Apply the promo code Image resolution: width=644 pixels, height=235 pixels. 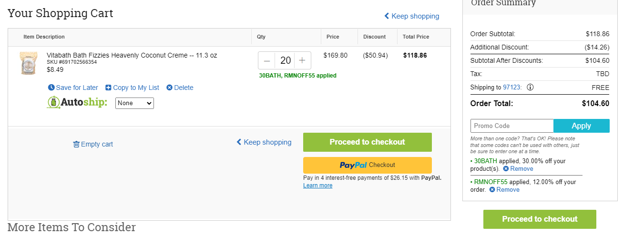[582, 126]
